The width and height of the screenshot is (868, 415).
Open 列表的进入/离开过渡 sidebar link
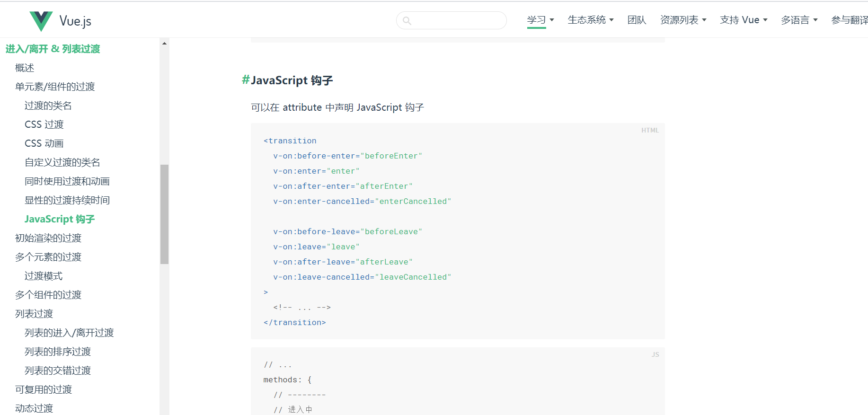69,333
